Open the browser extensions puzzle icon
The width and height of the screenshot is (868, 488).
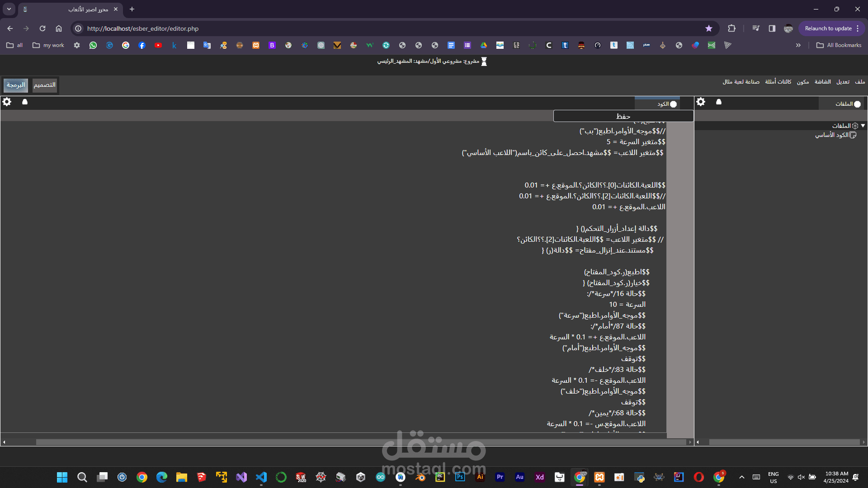pyautogui.click(x=731, y=28)
